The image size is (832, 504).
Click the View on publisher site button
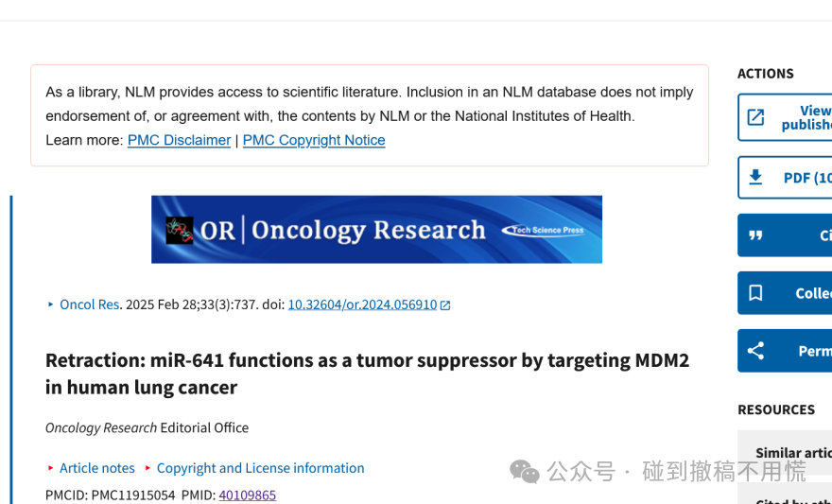(785, 117)
